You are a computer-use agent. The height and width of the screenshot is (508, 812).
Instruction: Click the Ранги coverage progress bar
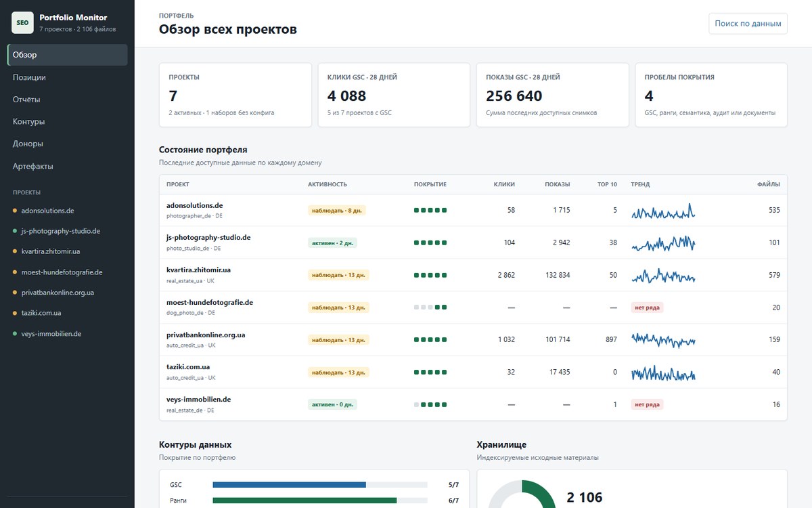tap(320, 501)
